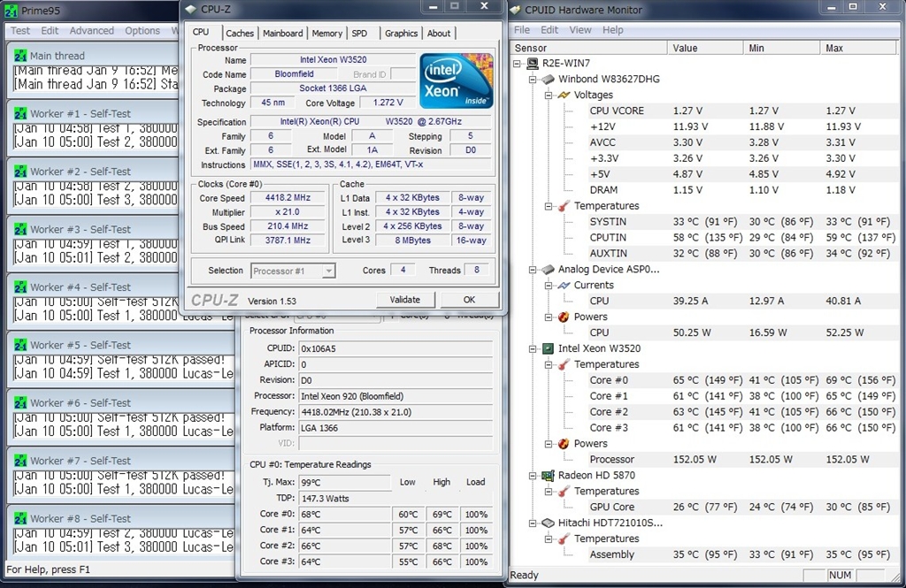This screenshot has width=906, height=588.
Task: Click the CPUID 0x106A5 field
Action: click(395, 348)
